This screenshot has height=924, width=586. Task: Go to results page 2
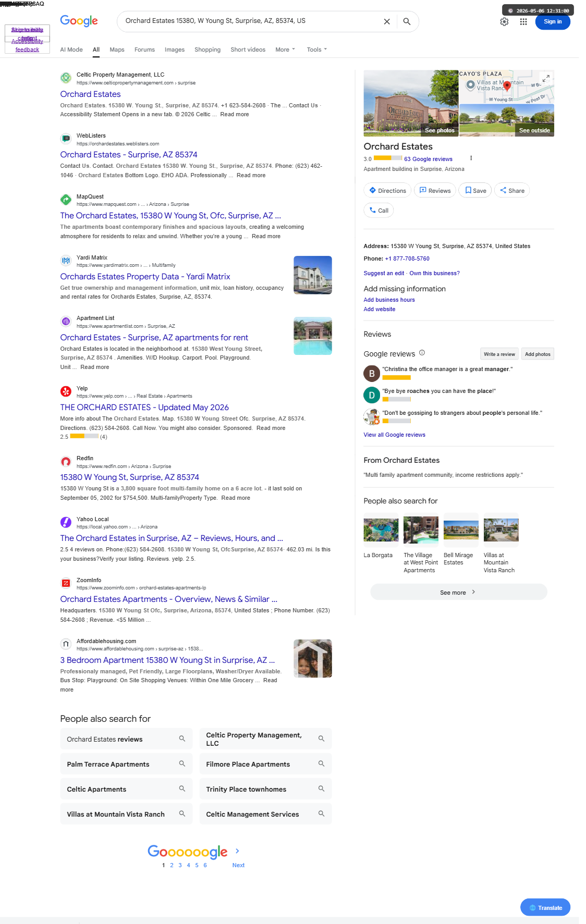click(x=172, y=865)
